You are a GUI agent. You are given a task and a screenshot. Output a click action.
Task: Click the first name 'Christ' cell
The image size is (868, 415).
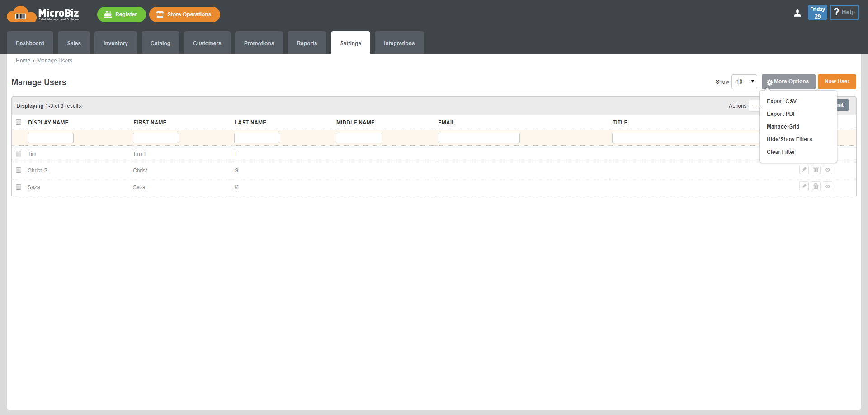pyautogui.click(x=140, y=171)
